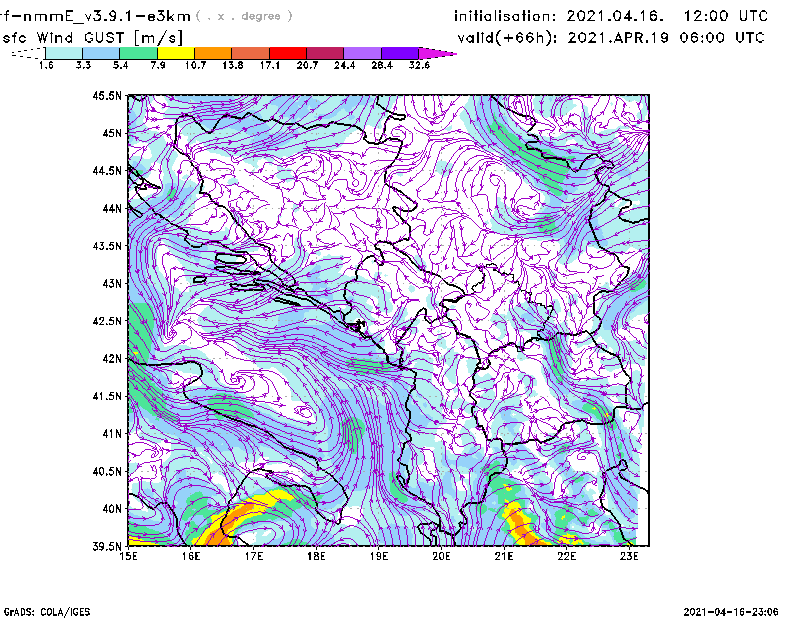Click the 18E longitude label
This screenshot has width=800, height=618.
pyautogui.click(x=316, y=556)
